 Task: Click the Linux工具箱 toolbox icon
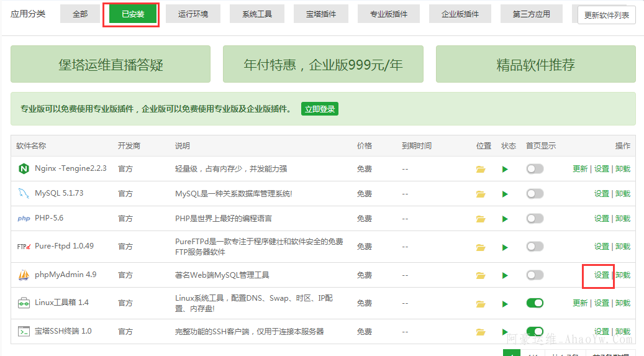[24, 303]
